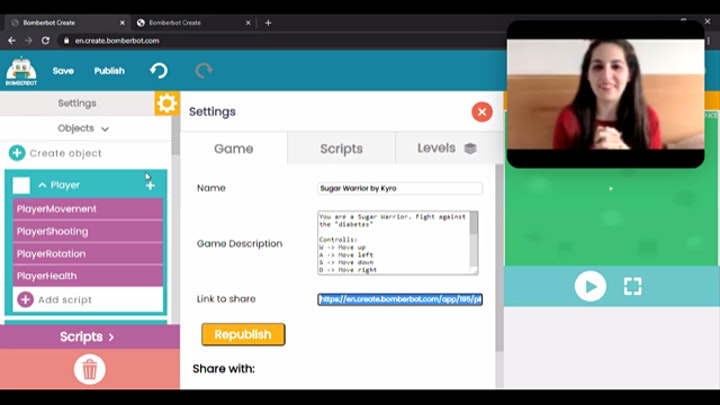Open the PlayerShooting script
The height and width of the screenshot is (405, 720).
coord(88,231)
